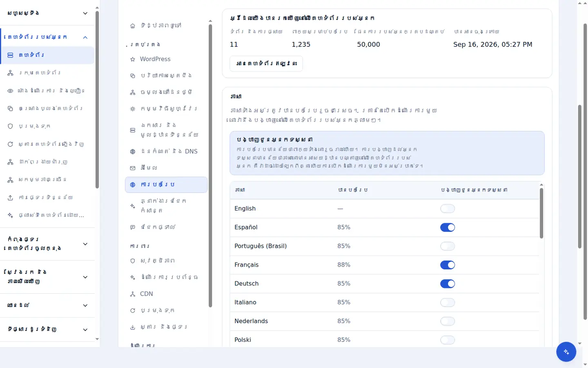Click the sun-shaped icon in inner navigation
Viewport: 588px width, 368px height.
[133, 109]
